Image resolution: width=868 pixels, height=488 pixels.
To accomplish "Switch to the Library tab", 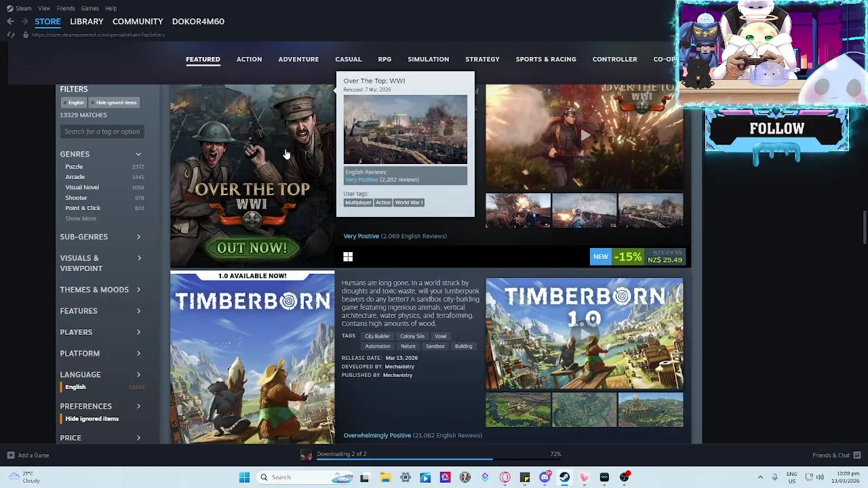I will point(86,21).
